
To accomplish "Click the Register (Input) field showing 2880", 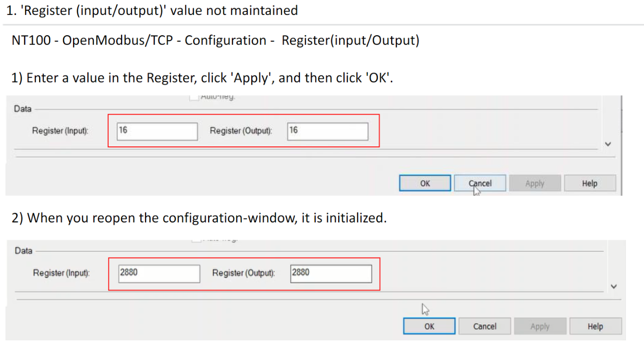I will [x=159, y=273].
